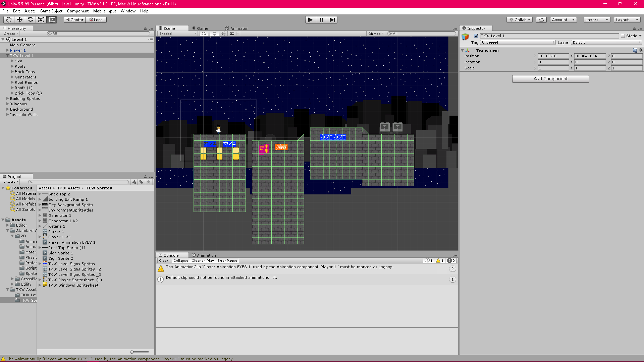Image resolution: width=644 pixels, height=362 pixels.
Task: Toggle 2D mode in the Scene view
Action: [204, 34]
